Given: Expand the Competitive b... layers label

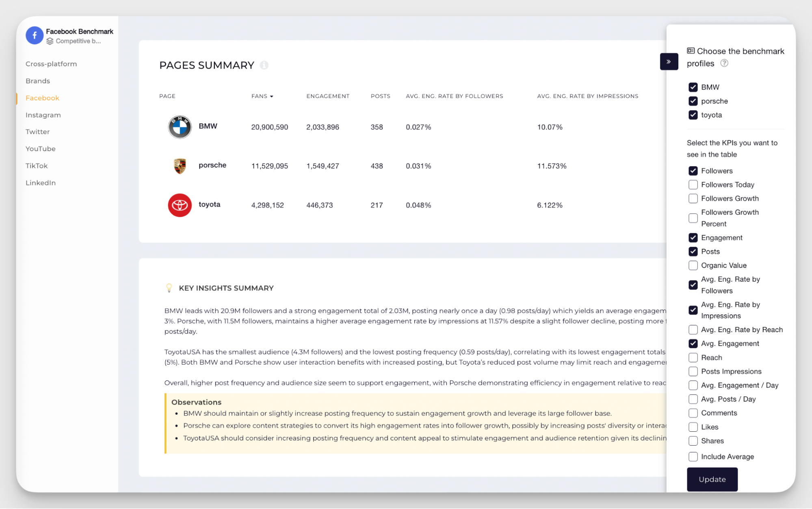Looking at the screenshot, I should (78, 41).
